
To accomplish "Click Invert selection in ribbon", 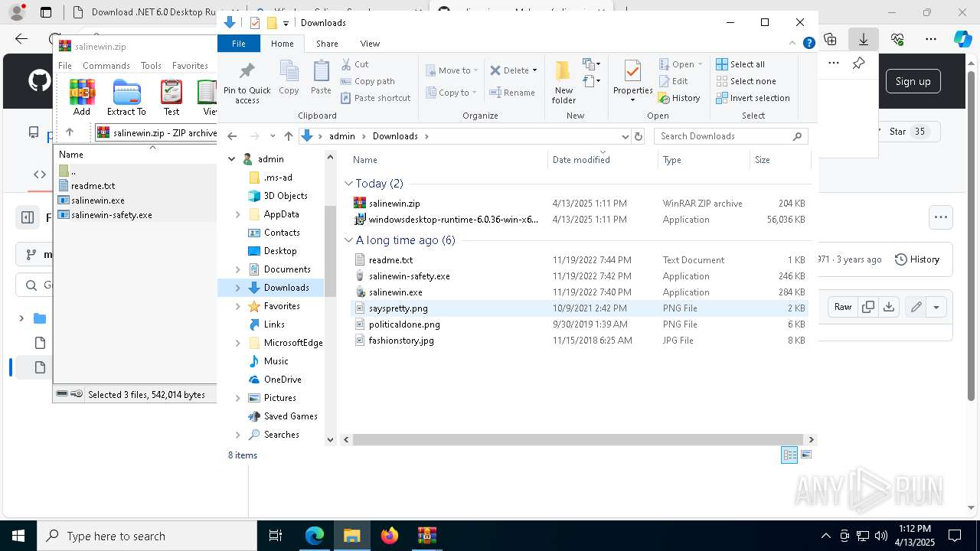I will [753, 98].
